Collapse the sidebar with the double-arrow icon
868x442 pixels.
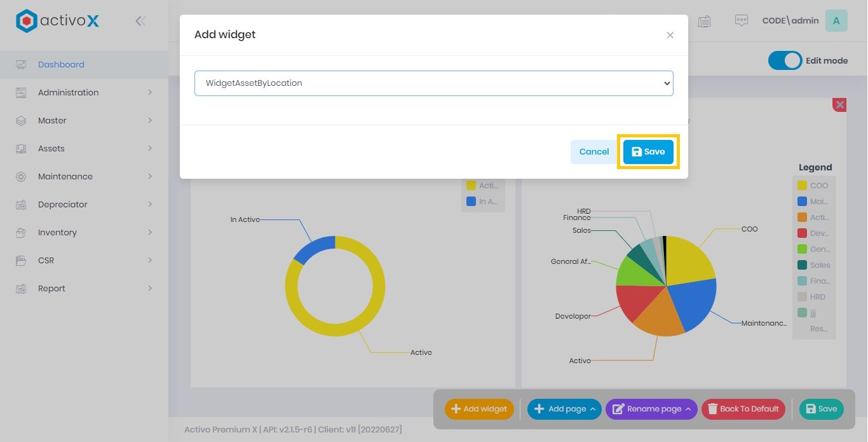(x=140, y=21)
